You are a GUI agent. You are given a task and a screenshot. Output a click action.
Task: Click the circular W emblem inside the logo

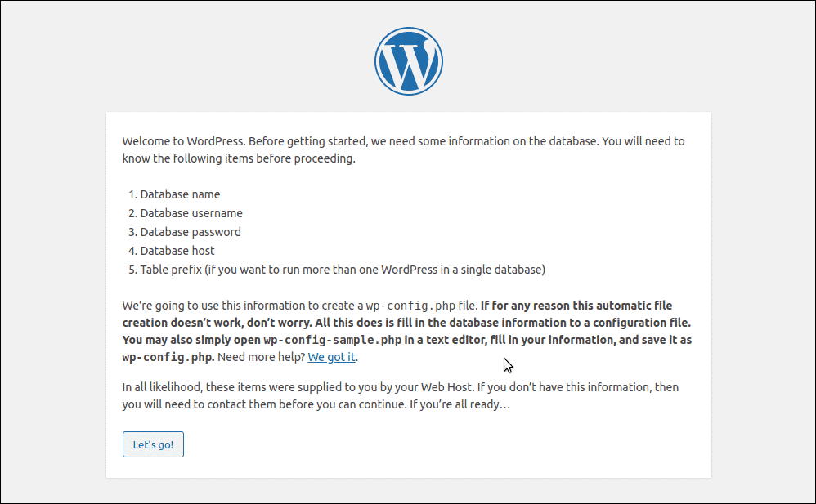pos(408,60)
